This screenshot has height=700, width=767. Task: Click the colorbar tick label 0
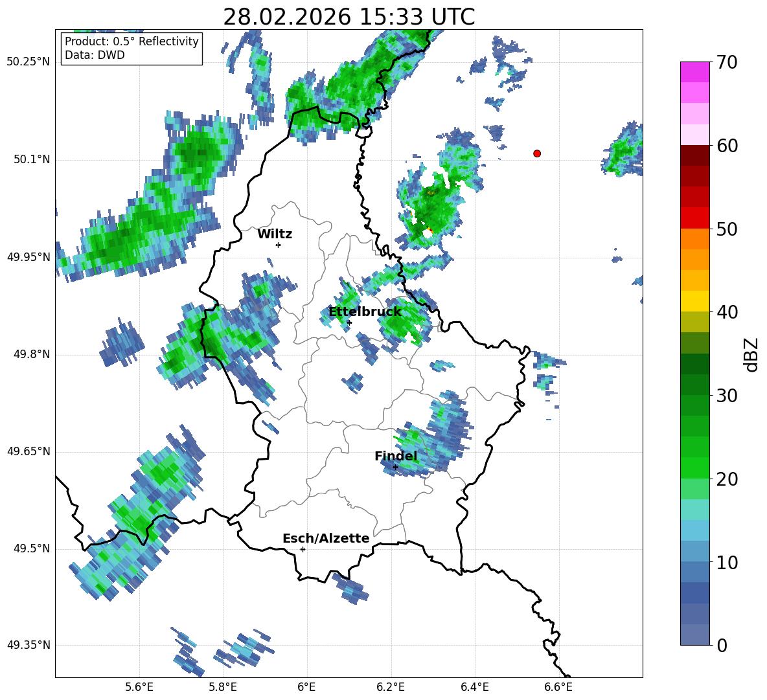tap(722, 646)
